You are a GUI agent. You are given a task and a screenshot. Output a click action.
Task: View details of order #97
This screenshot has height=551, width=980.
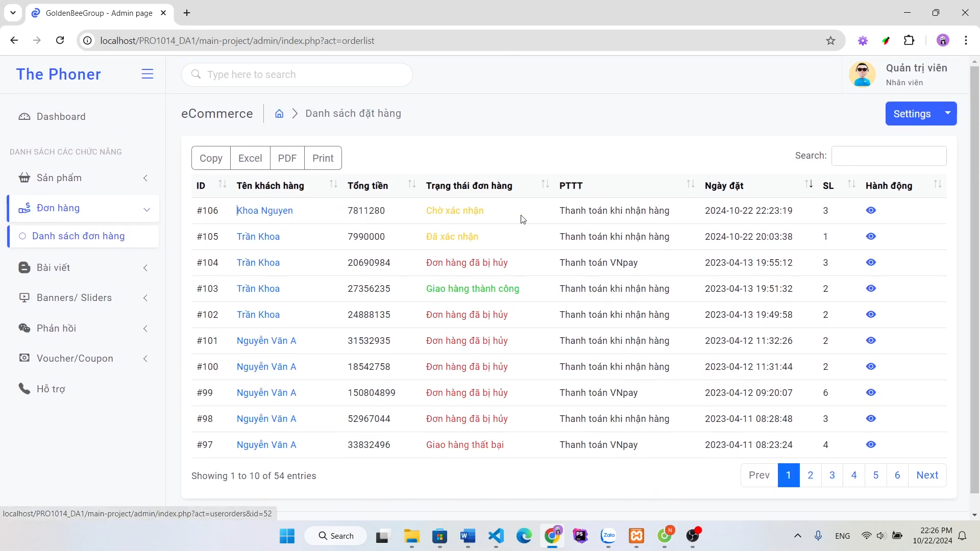(871, 445)
